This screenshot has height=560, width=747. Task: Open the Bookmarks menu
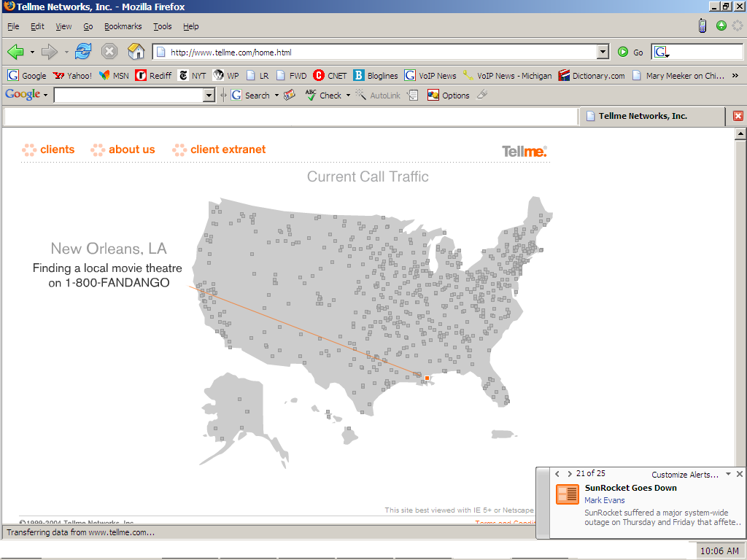123,26
